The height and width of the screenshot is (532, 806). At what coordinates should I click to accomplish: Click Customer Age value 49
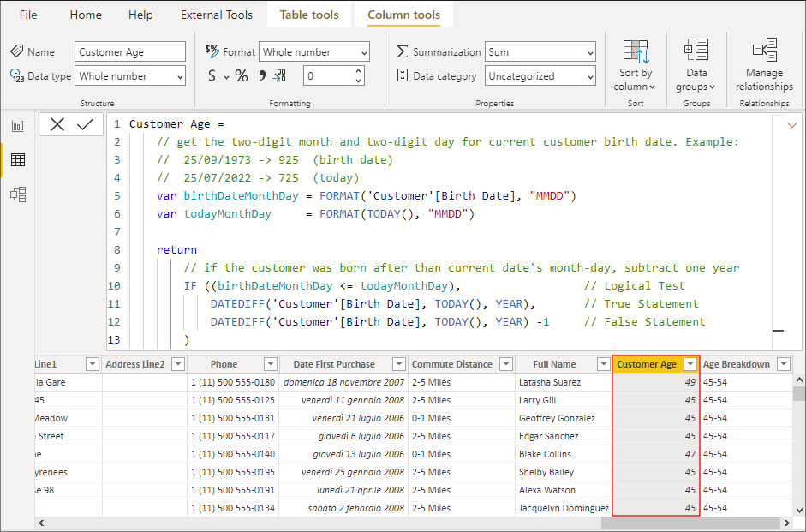(656, 382)
